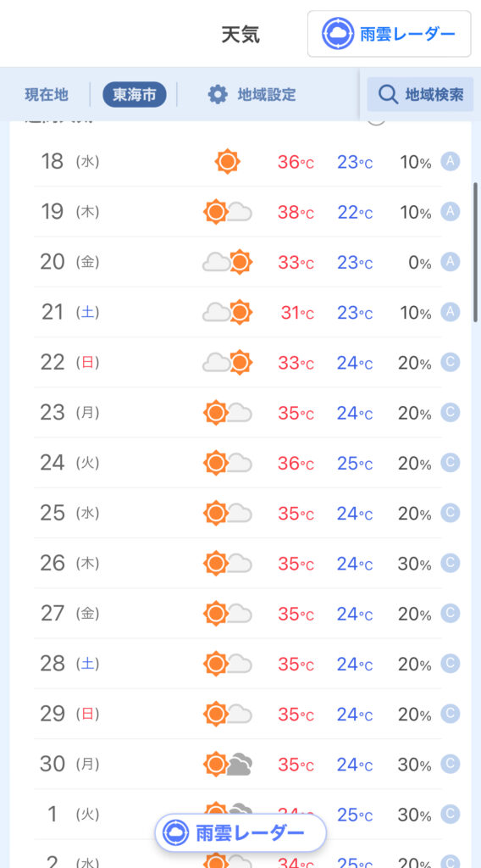Select the day 26 (木) forecast row
This screenshot has height=868, width=481.
pyautogui.click(x=238, y=564)
